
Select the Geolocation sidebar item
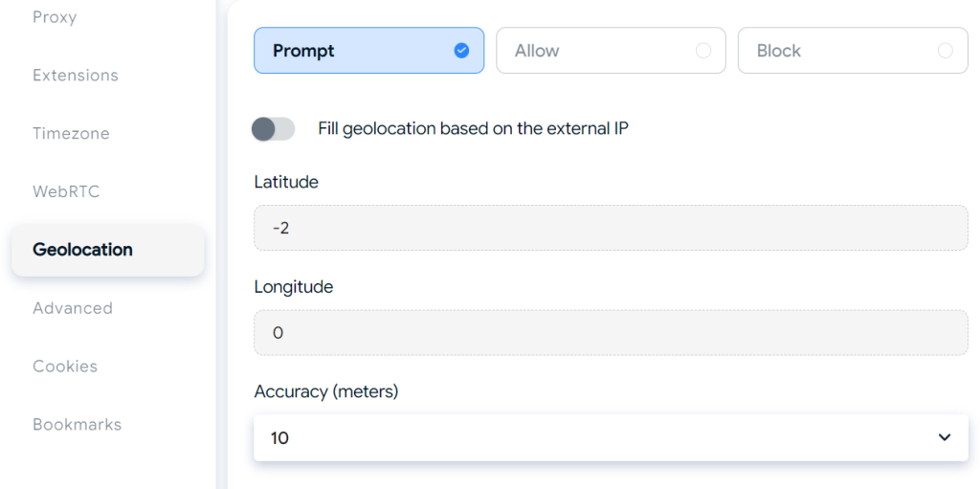click(108, 250)
